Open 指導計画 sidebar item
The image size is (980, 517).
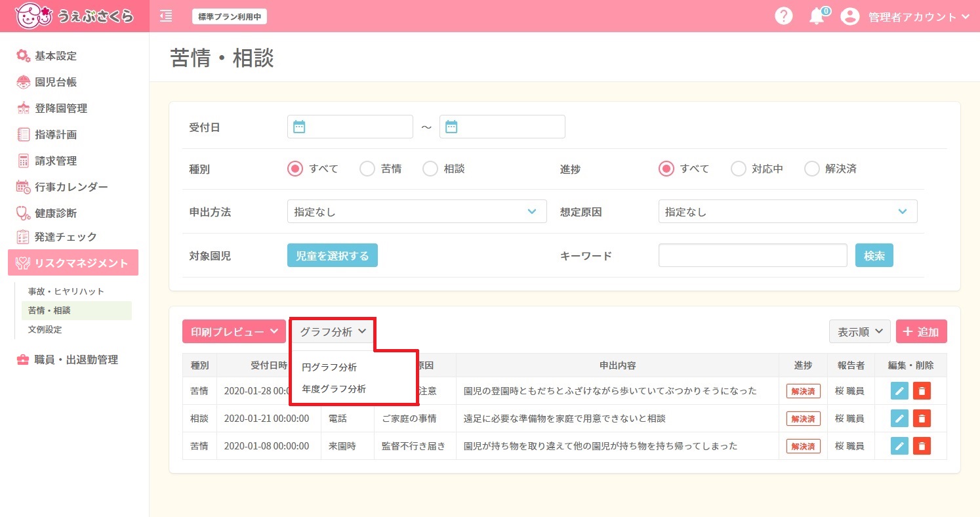pyautogui.click(x=56, y=134)
